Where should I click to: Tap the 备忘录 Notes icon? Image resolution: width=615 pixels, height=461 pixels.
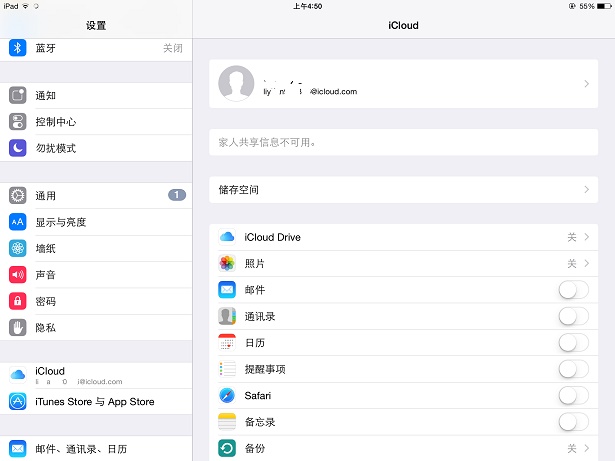pyautogui.click(x=227, y=422)
